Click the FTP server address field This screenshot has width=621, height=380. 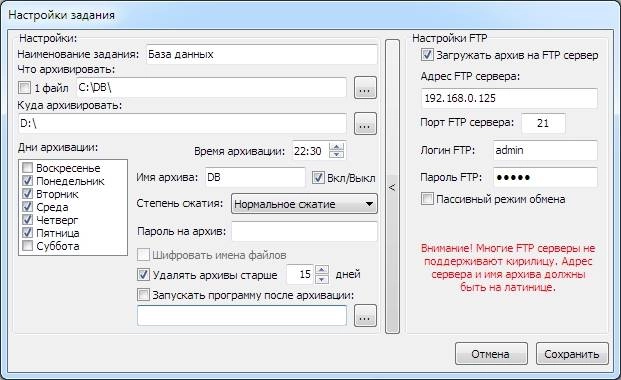coord(509,98)
